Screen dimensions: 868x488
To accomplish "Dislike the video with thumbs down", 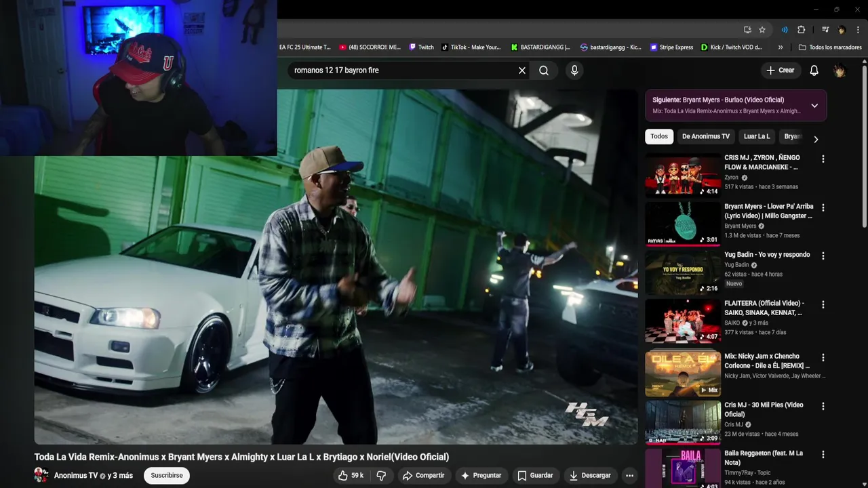I will coord(381,476).
